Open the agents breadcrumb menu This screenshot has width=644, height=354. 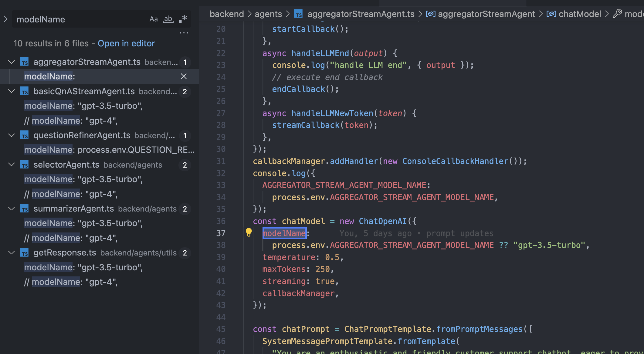tap(268, 14)
